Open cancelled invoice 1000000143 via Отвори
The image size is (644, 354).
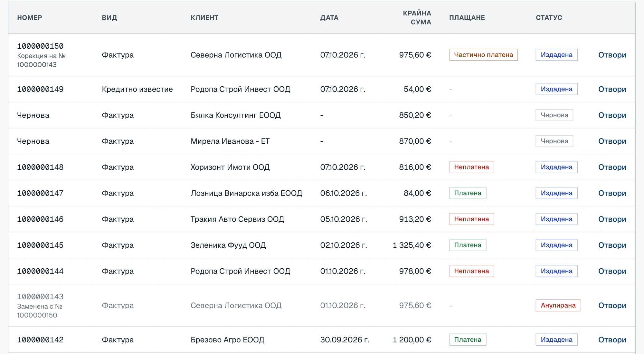coord(612,305)
